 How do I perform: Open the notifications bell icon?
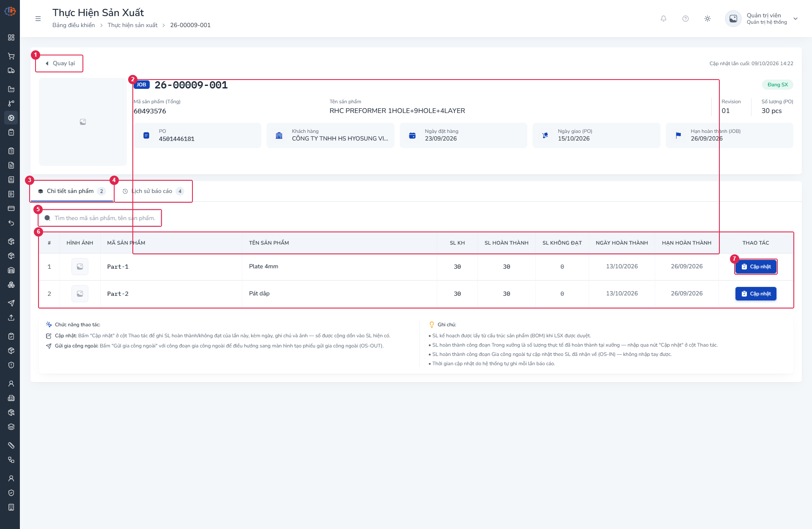[664, 19]
